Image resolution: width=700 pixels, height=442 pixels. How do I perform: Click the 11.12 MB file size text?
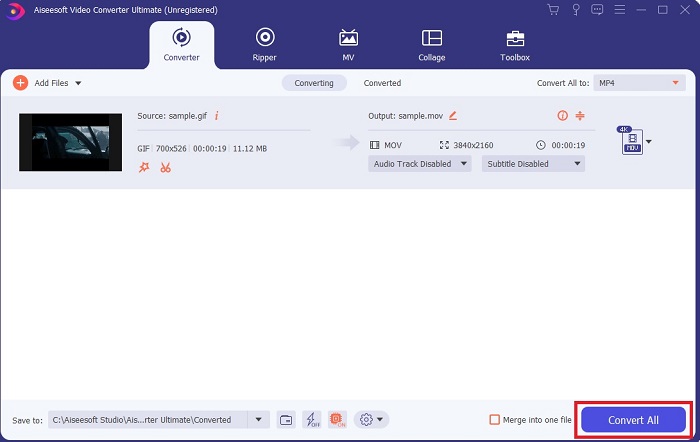pos(250,149)
